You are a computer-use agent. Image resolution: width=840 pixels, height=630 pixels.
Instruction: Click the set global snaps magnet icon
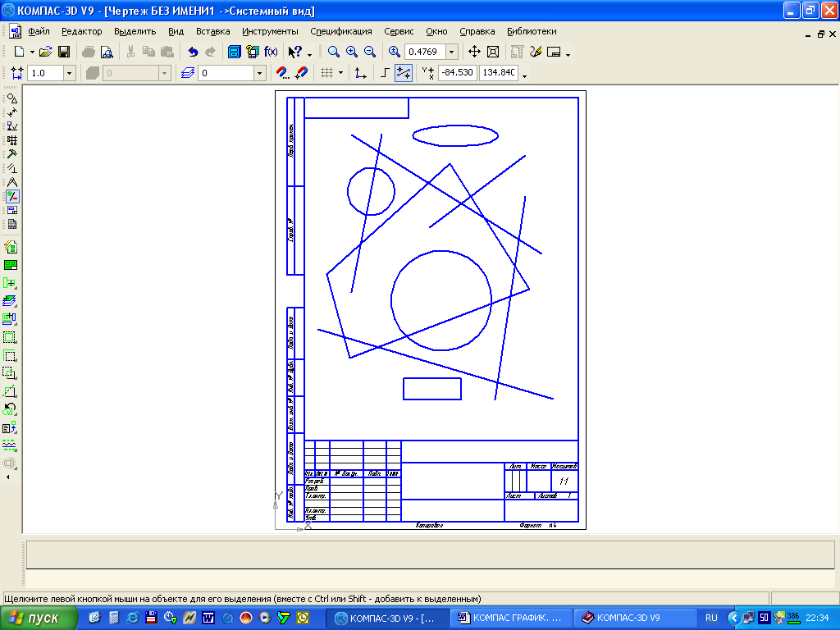pyautogui.click(x=282, y=73)
